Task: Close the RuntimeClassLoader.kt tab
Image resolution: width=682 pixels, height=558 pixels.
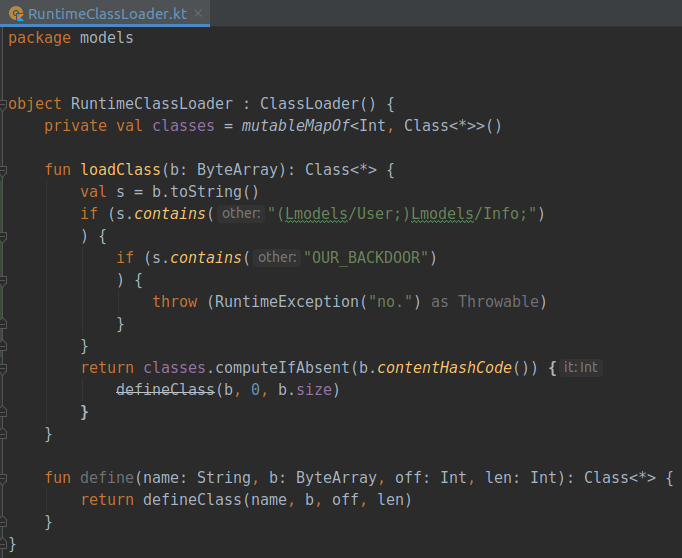Action: pos(198,14)
